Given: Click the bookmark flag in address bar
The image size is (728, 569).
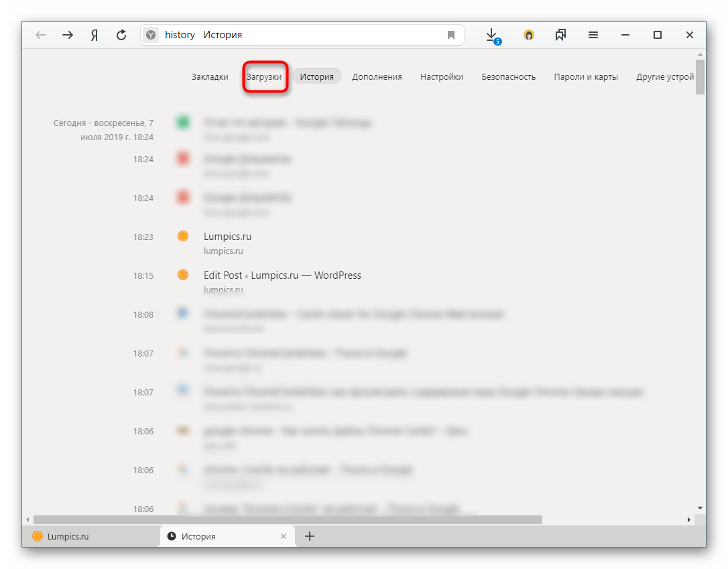Looking at the screenshot, I should [x=451, y=35].
